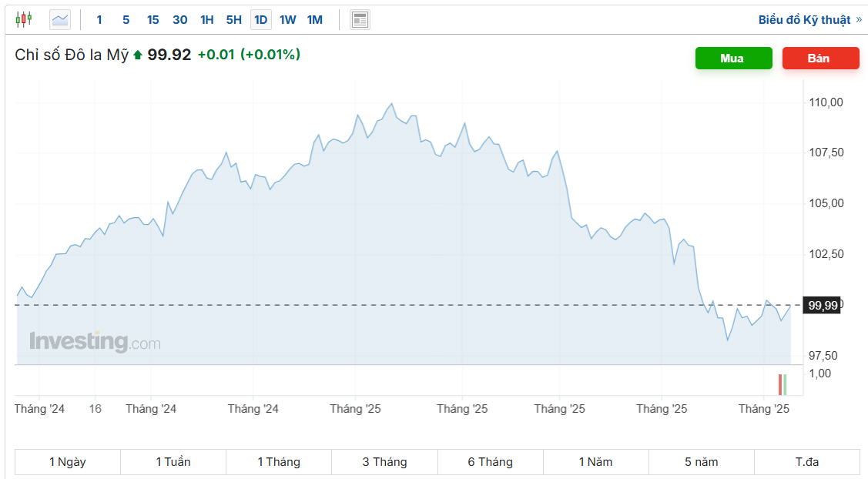
Task: Set interval to 1 minute
Action: [99, 20]
